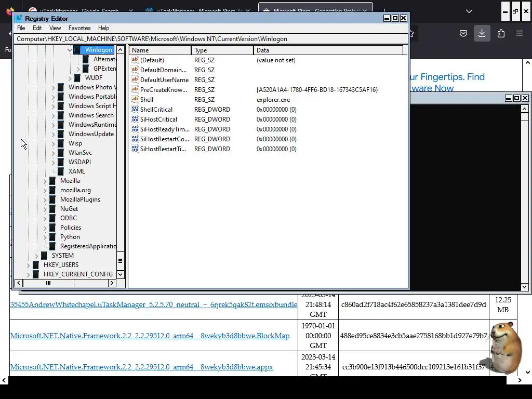Click the XAML key folder icon
Viewport: 532px width, 399px height.
(61, 171)
